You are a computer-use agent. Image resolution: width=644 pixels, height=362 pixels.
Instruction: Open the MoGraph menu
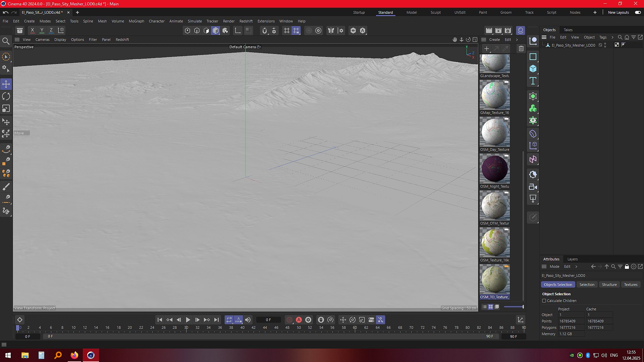(136, 21)
